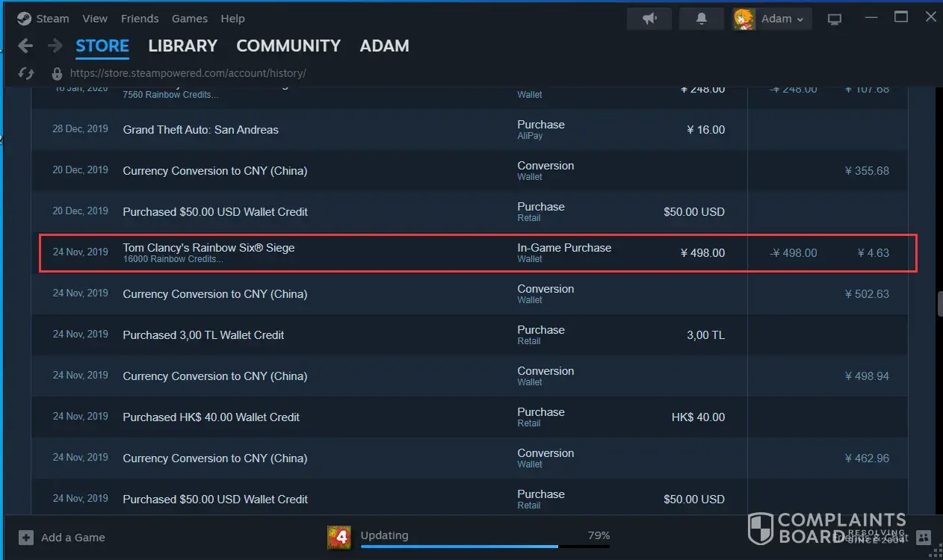Open the COMMUNITY tab
Screen dimensions: 943x560
[288, 46]
